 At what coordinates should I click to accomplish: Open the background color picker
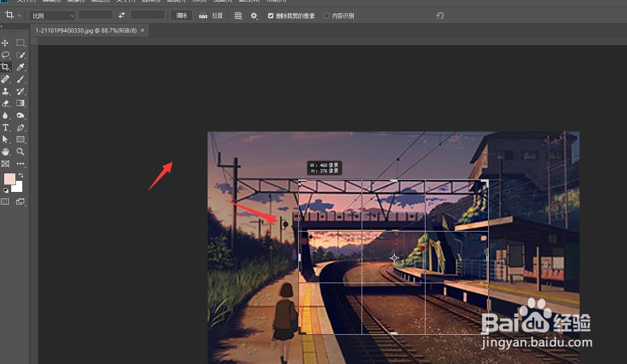19,188
